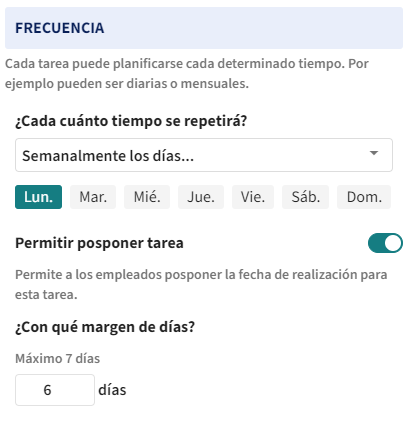415x426 pixels.
Task: Deselect the Lun. day chip
Action: (x=38, y=197)
